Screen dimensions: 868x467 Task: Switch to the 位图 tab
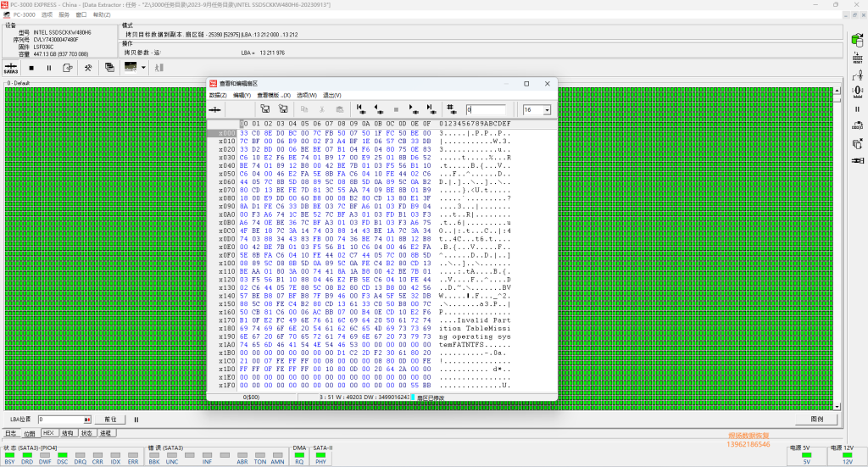(30, 433)
